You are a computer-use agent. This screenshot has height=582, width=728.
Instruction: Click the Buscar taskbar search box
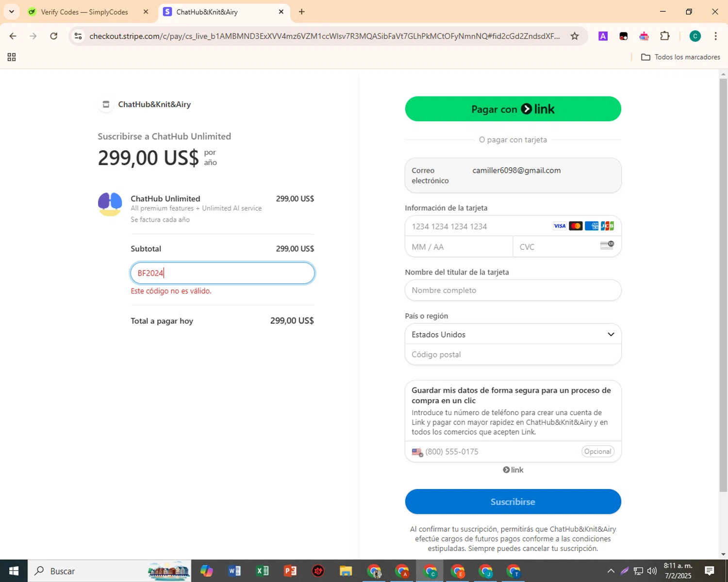pos(110,571)
